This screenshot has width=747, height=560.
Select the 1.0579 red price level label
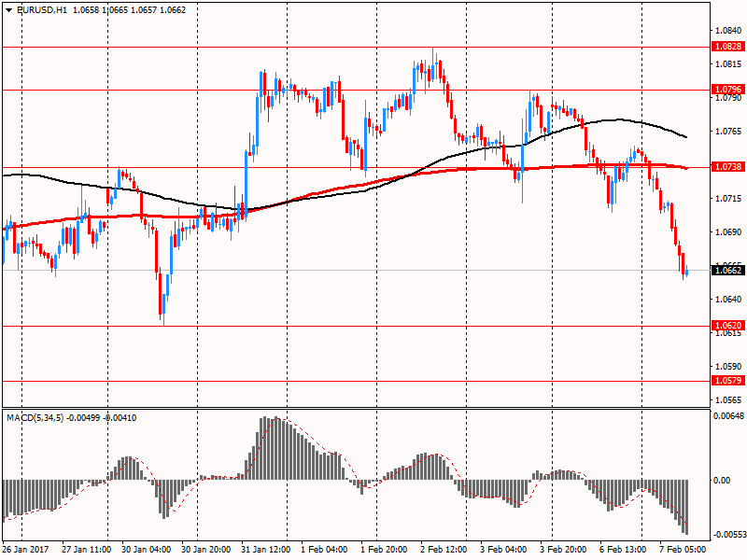tap(728, 380)
